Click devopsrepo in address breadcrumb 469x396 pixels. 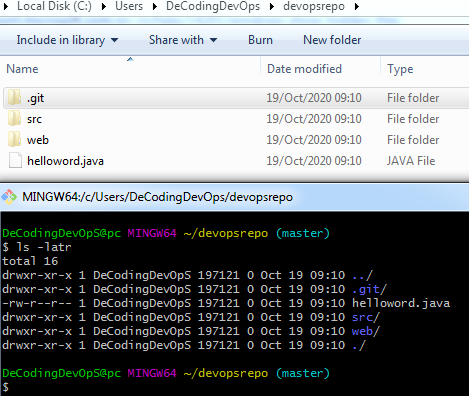pyautogui.click(x=314, y=6)
